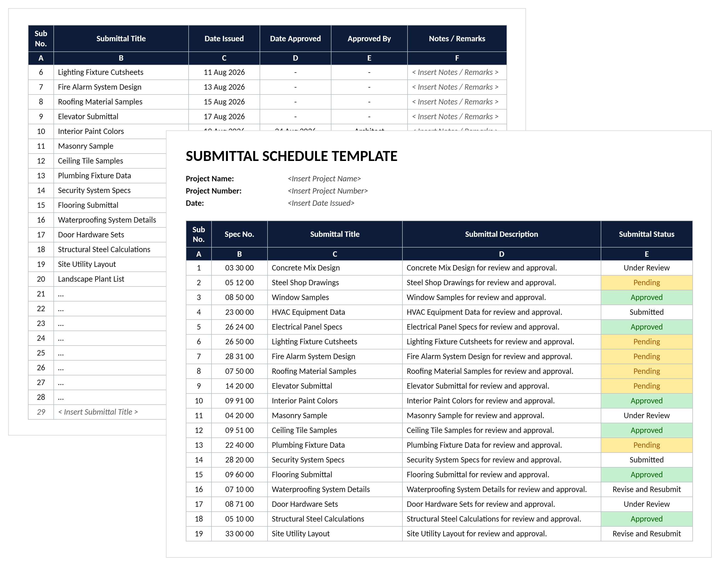This screenshot has height=574, width=728.
Task: Click Pending status for Plumbing Fixture Data
Action: coord(646,445)
